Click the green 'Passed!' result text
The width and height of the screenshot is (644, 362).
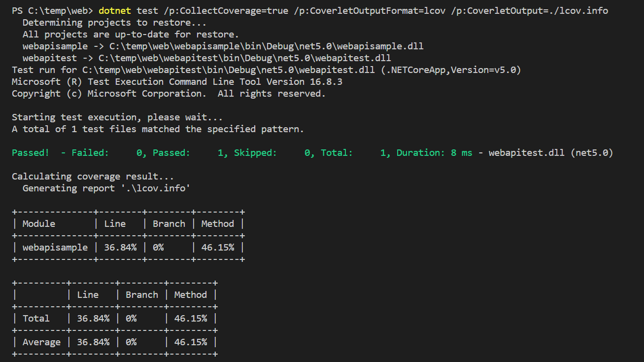tap(31, 153)
